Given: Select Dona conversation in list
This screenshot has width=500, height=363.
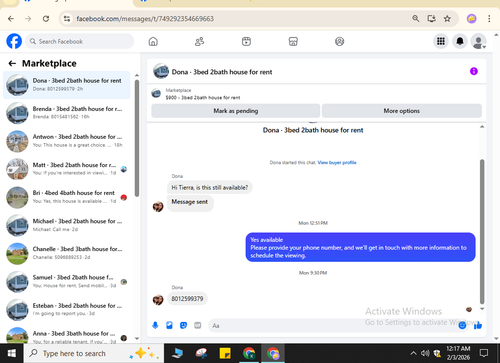Looking at the screenshot, I should [67, 85].
